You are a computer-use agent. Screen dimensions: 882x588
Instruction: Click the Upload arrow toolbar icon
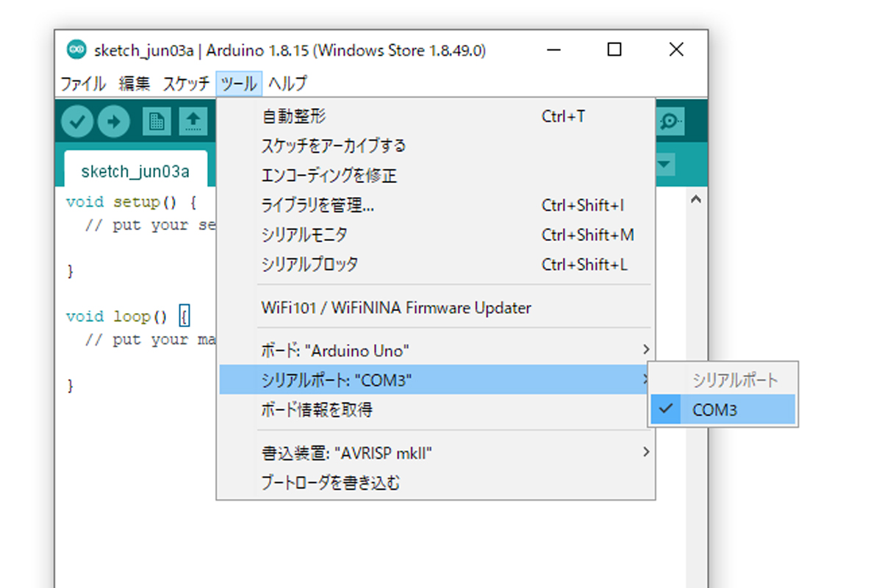113,122
